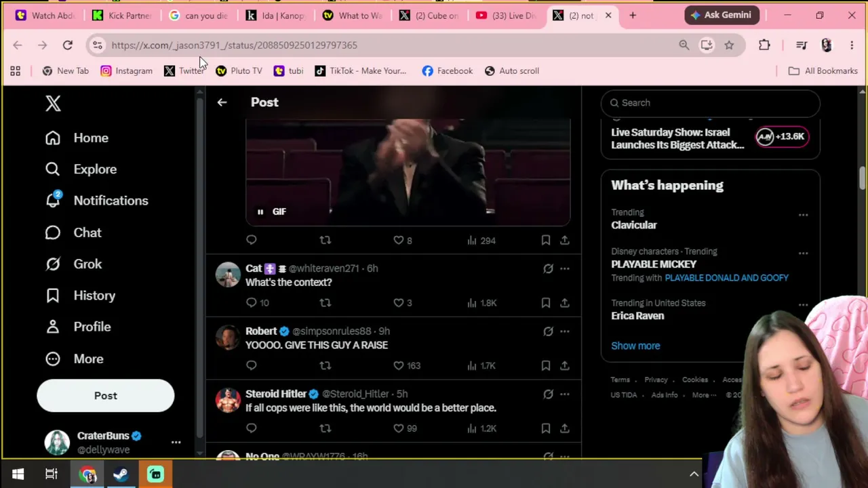Reload the page in Chrome

click(x=68, y=45)
